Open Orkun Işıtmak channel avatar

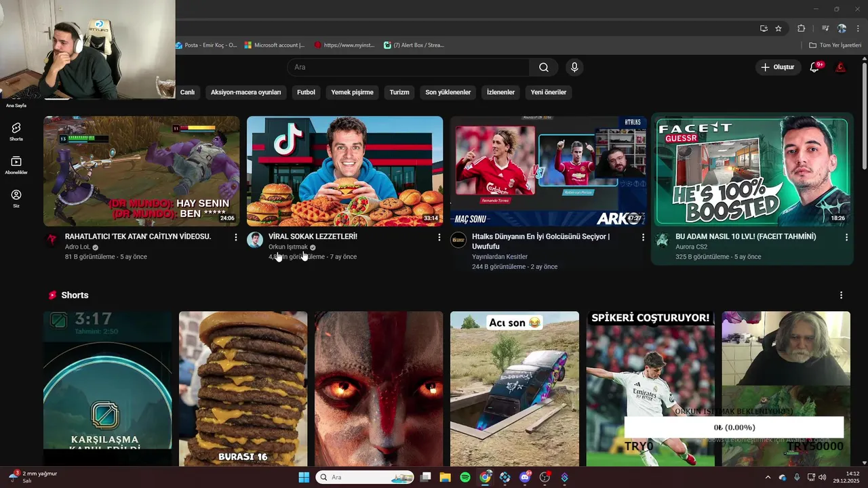point(255,240)
